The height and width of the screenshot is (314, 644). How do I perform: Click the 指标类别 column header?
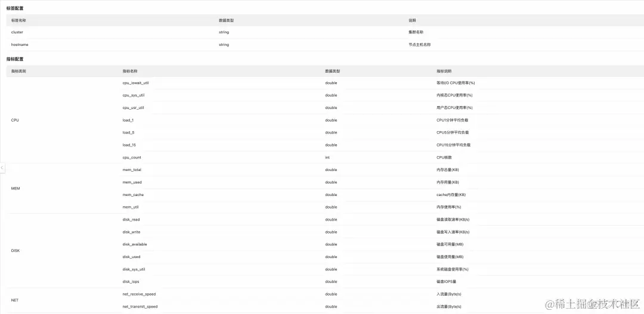coord(19,71)
